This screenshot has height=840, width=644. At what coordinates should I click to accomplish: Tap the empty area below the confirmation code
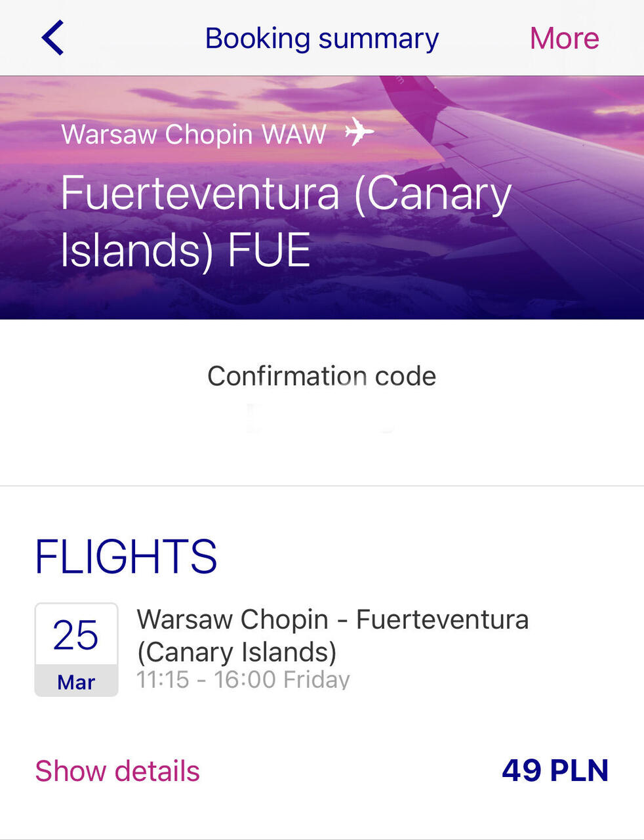click(x=322, y=461)
